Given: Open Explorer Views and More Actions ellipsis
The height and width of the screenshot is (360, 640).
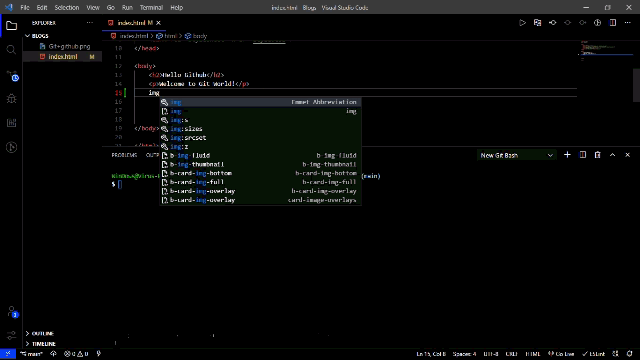Looking at the screenshot, I should pyautogui.click(x=89, y=23).
